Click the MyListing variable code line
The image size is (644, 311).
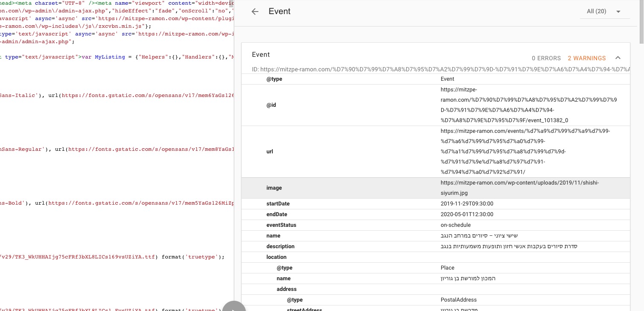(115, 57)
